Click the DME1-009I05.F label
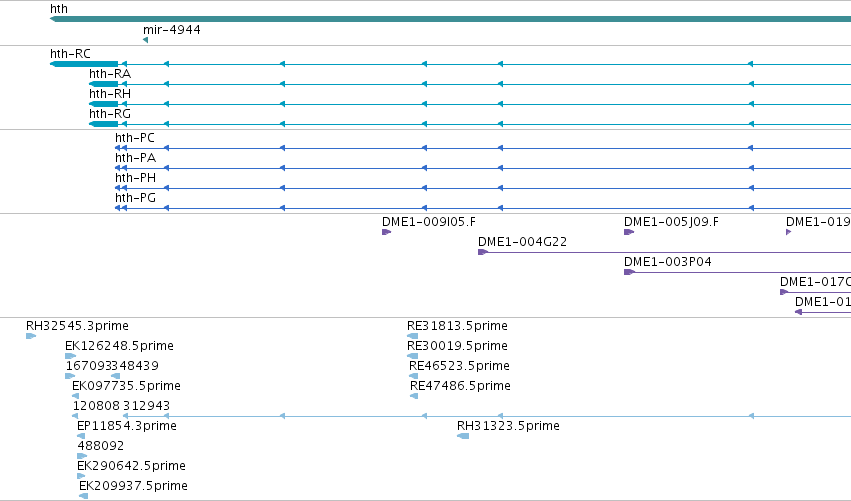 429,222
